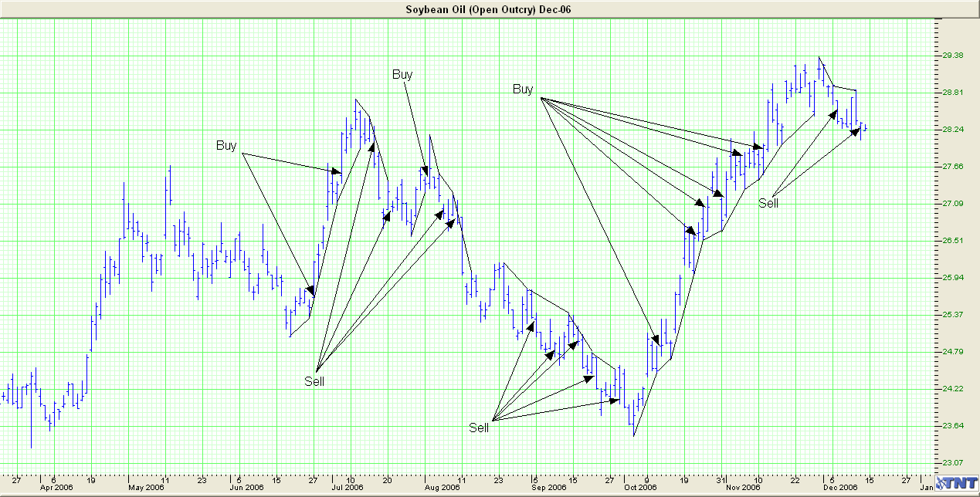Select the 24.22 price axis label
The height and width of the screenshot is (497, 980).
(x=952, y=389)
